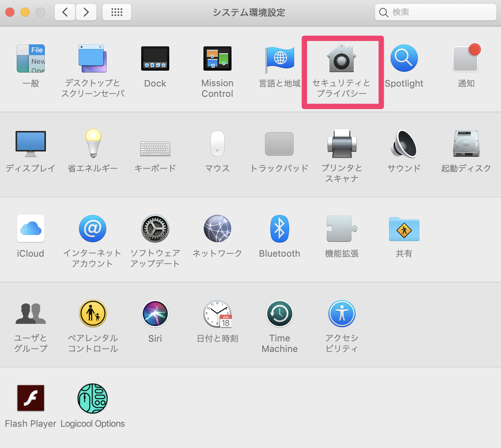Open the 一般 (General) preferences icon
501x448 pixels.
coord(31,58)
